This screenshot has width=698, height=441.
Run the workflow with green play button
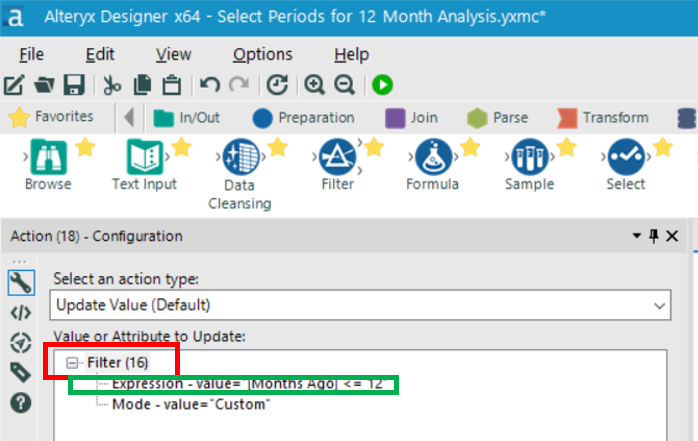coord(381,86)
